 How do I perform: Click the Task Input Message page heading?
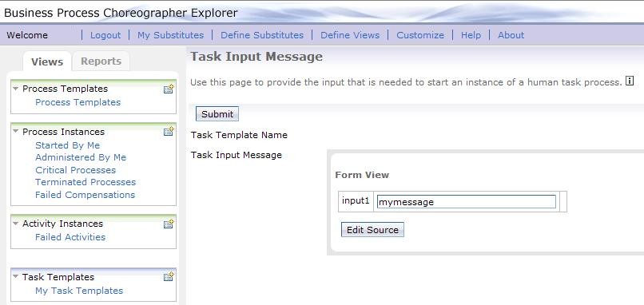pos(256,57)
